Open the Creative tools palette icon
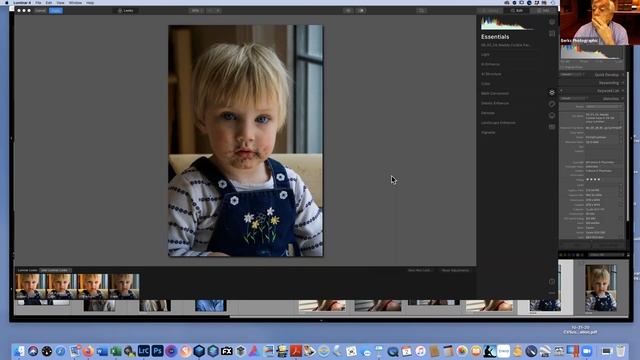Screen dimensions: 640x360 point(552,104)
